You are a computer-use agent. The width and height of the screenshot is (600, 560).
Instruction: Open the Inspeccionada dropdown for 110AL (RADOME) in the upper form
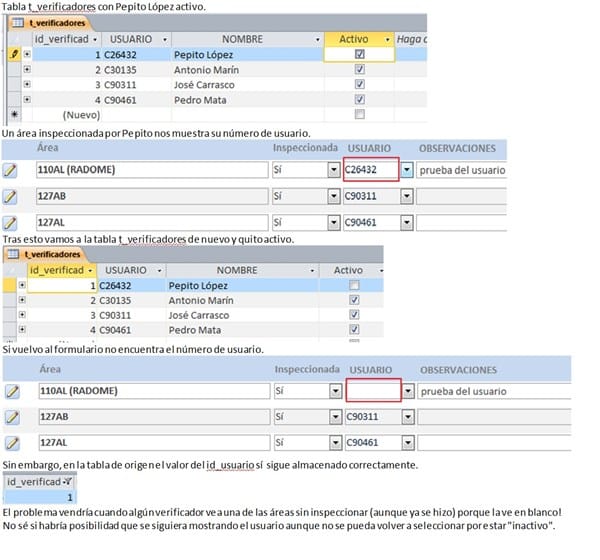pyautogui.click(x=334, y=170)
